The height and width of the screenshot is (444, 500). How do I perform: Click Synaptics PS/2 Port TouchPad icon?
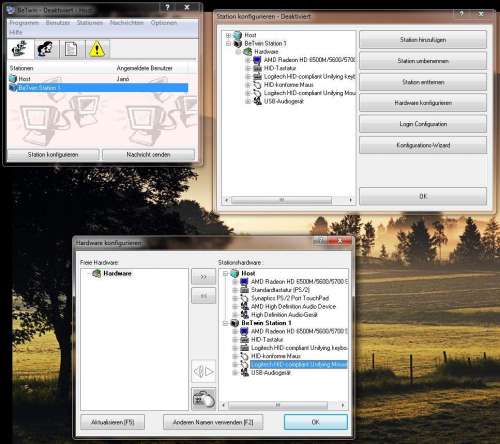click(x=245, y=298)
